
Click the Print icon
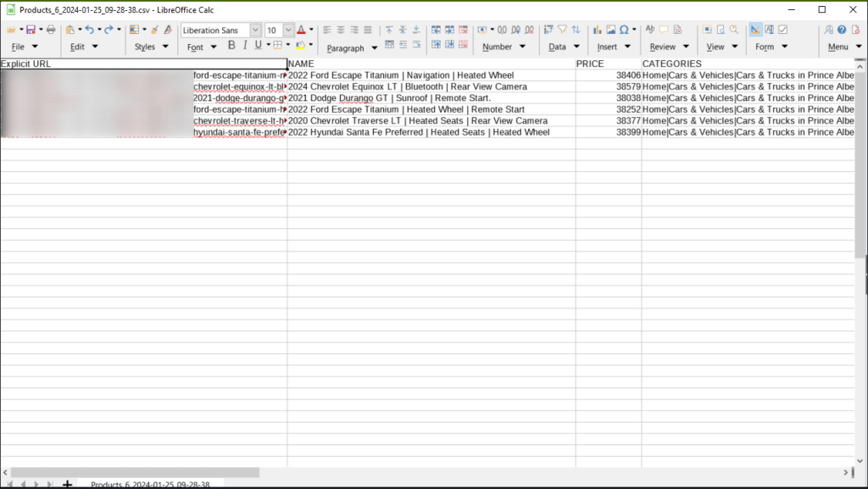click(51, 30)
